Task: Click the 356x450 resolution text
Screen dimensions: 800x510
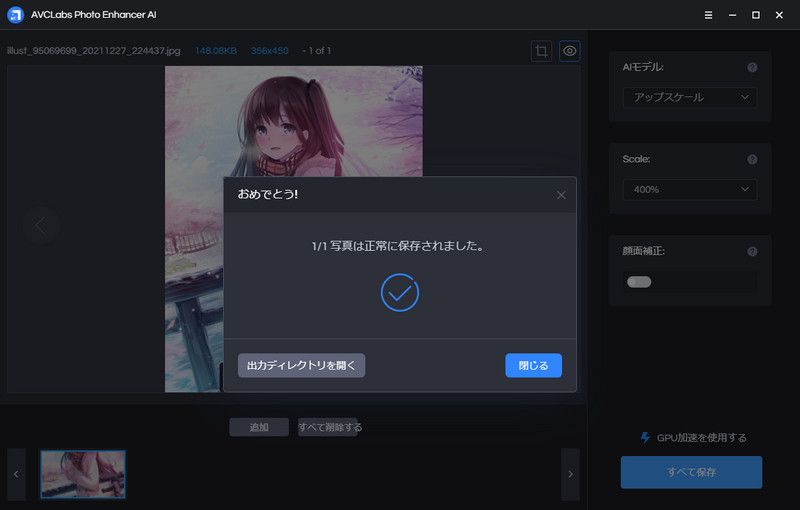Action: point(269,51)
